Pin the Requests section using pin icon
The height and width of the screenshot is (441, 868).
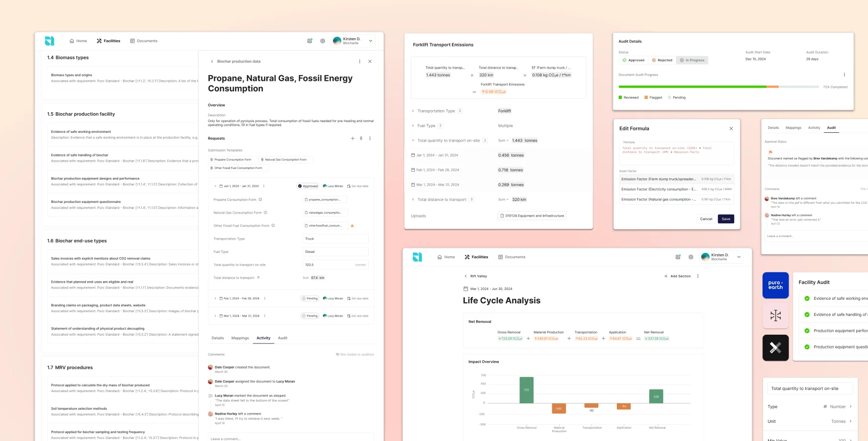[361, 138]
